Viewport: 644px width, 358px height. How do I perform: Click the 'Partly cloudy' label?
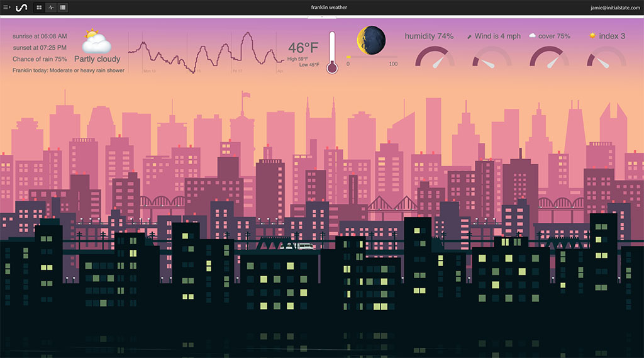[x=97, y=59]
